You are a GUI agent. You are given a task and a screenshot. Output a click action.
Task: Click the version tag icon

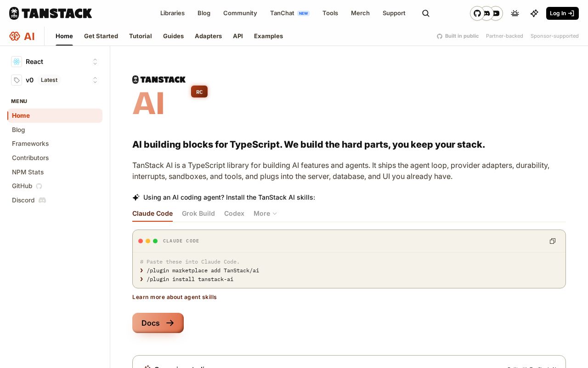pos(17,80)
